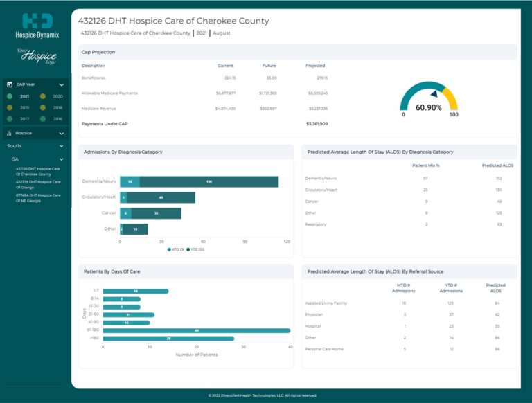The width and height of the screenshot is (532, 403).
Task: Select CAP year 2016
Action: pyautogui.click(x=51, y=119)
